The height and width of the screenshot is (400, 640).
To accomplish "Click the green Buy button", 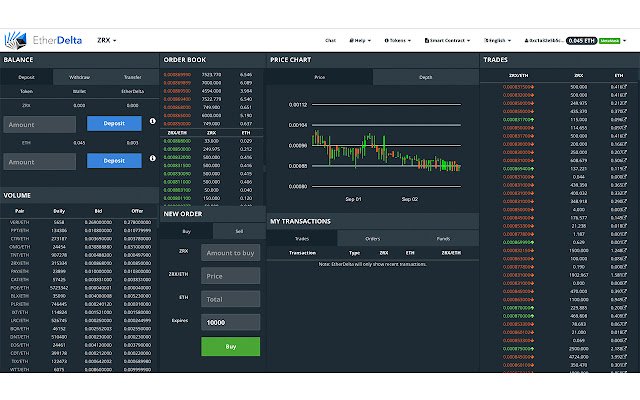I will [x=231, y=347].
